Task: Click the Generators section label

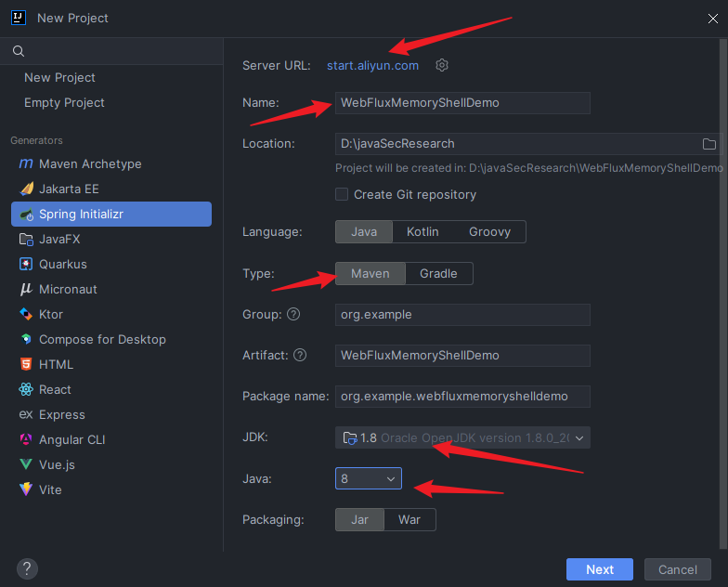Action: pyautogui.click(x=36, y=140)
